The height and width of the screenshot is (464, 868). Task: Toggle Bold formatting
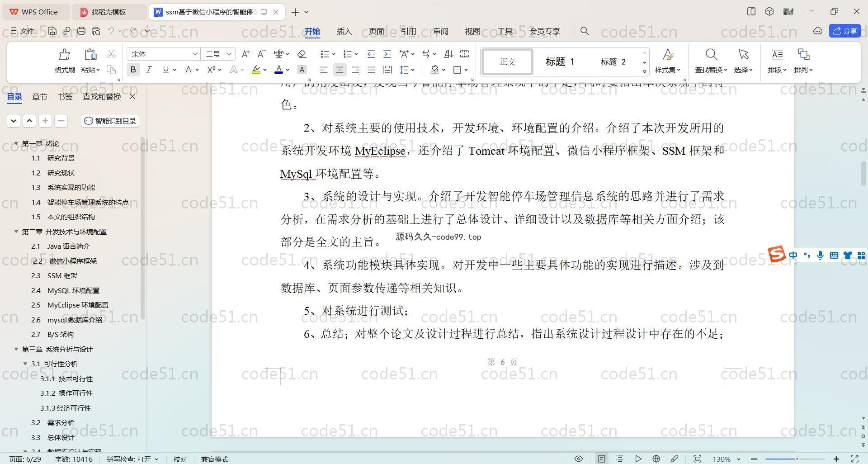click(133, 70)
